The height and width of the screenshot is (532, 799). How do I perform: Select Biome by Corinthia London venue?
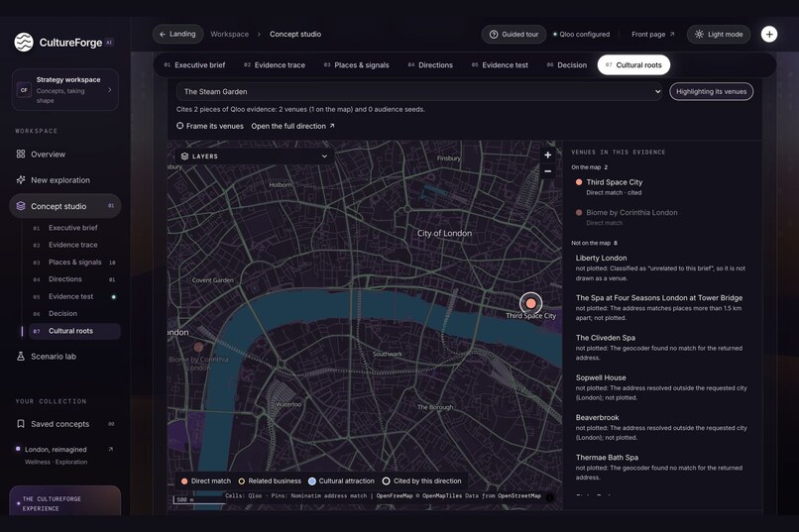[662, 217]
